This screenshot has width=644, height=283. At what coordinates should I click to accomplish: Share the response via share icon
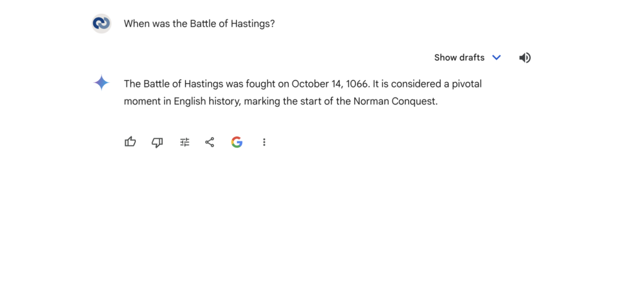[x=210, y=142]
